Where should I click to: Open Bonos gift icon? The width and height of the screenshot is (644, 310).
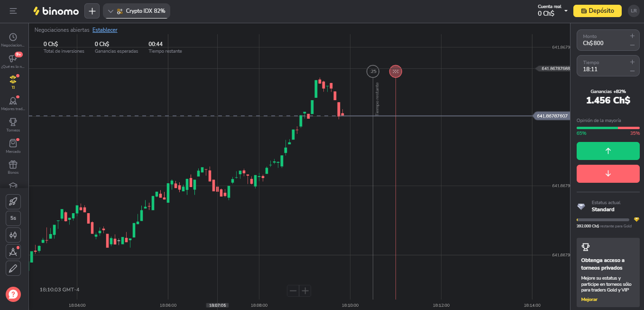[13, 165]
